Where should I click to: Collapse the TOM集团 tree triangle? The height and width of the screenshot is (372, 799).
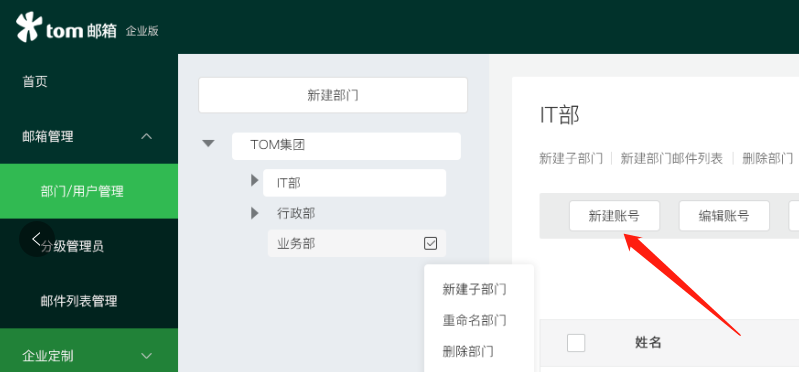pos(208,144)
